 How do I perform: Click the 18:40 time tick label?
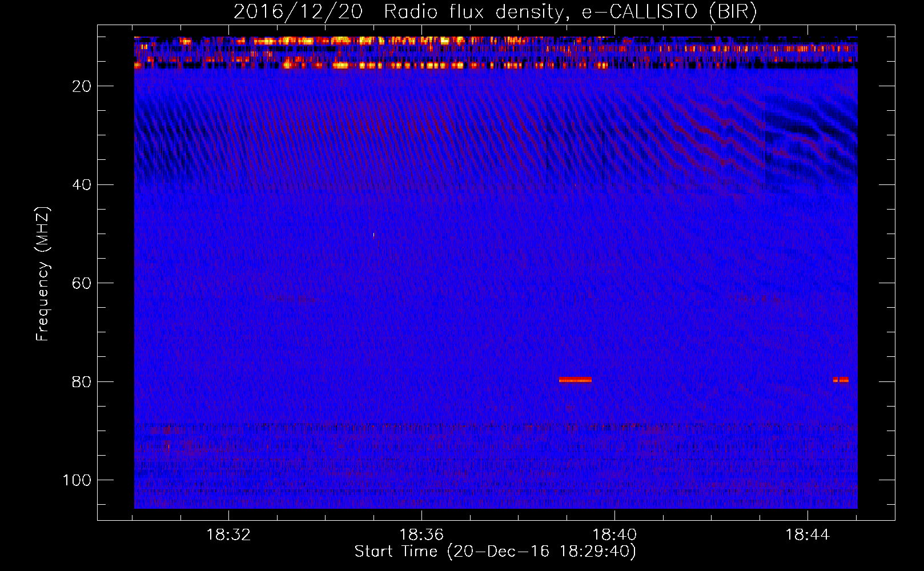614,535
